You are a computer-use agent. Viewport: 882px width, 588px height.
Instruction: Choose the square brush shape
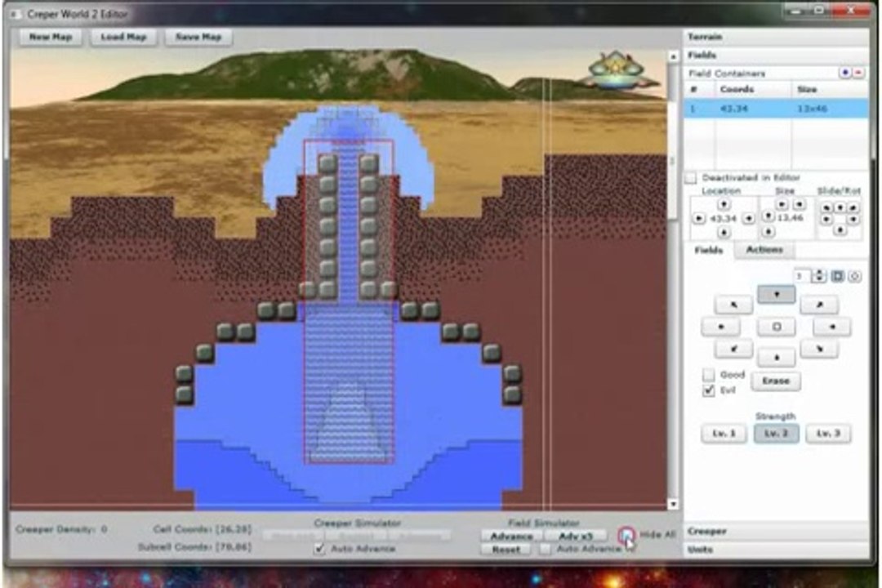tap(837, 276)
